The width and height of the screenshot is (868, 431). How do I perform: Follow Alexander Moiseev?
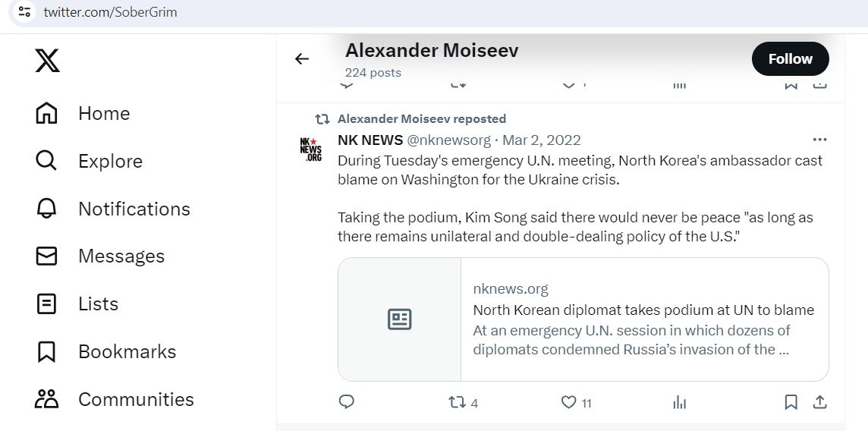coord(790,58)
